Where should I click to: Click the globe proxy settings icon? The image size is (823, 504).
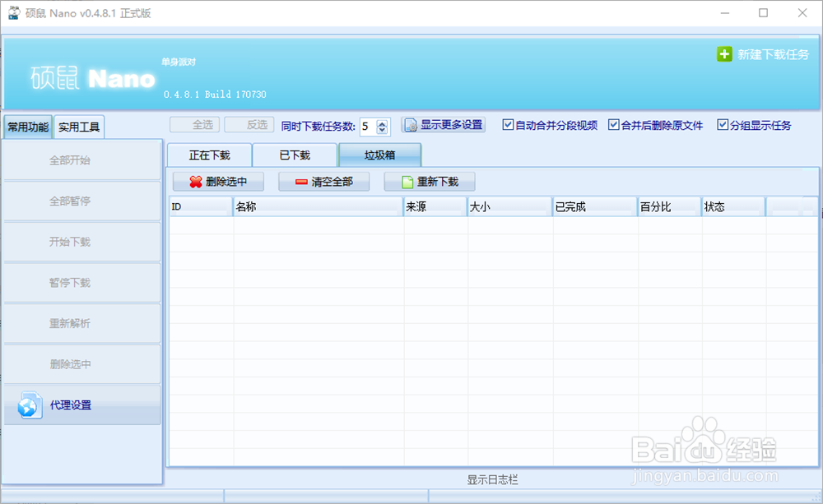click(x=28, y=405)
